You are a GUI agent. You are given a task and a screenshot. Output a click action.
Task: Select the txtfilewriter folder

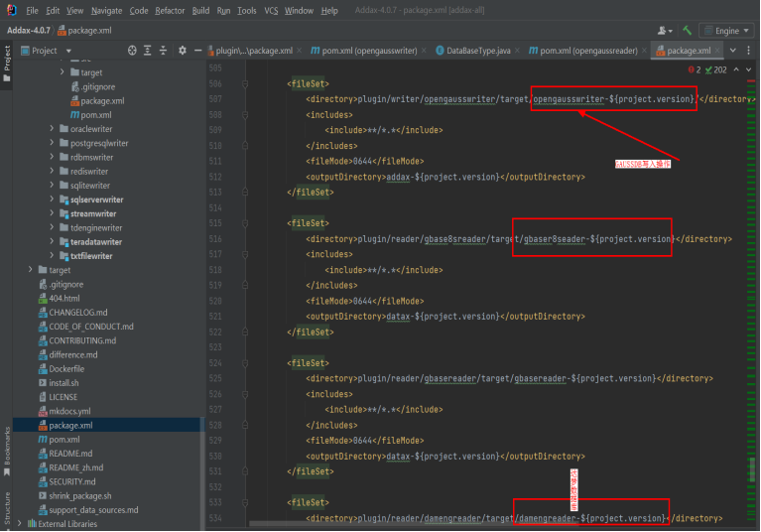point(90,256)
